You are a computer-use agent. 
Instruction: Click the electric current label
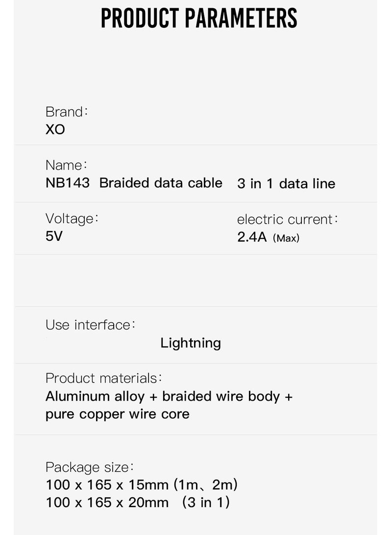tap(287, 219)
